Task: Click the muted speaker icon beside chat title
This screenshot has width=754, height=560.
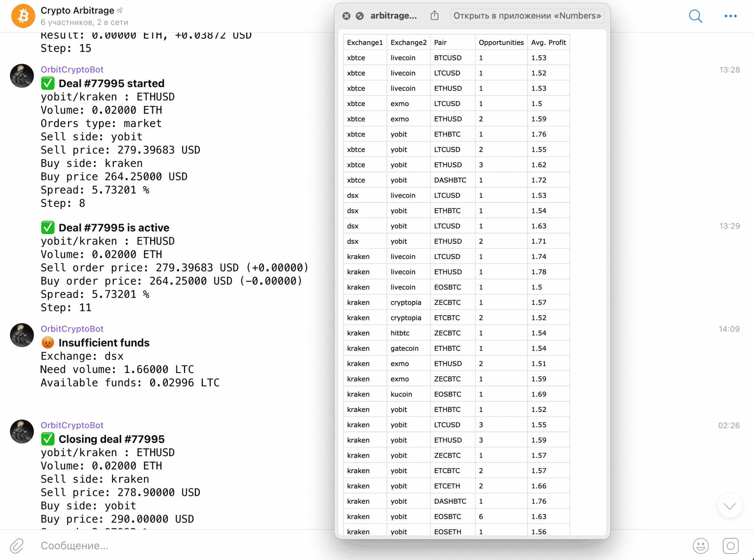Action: pyautogui.click(x=120, y=10)
